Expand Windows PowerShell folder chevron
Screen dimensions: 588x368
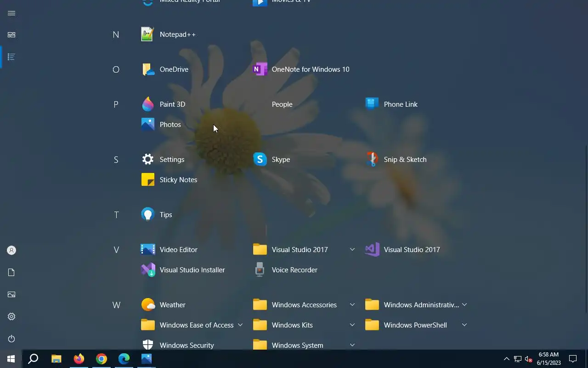[x=464, y=325]
